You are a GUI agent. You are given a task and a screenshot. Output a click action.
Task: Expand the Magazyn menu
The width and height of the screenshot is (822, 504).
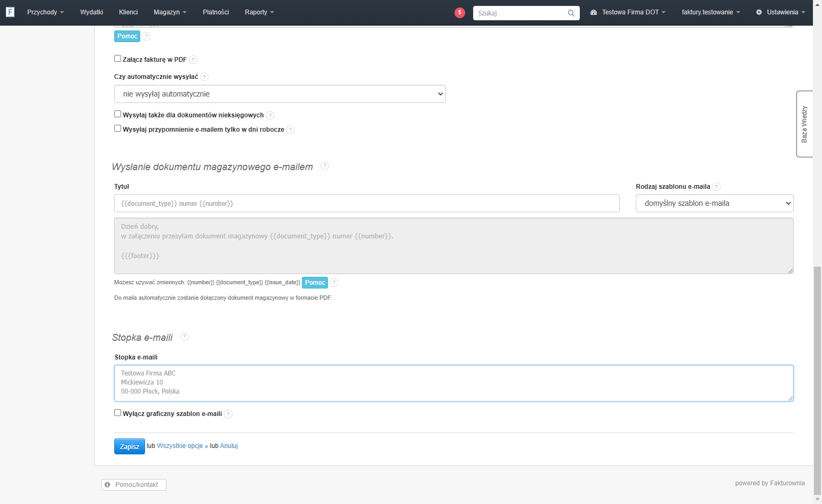click(x=170, y=12)
